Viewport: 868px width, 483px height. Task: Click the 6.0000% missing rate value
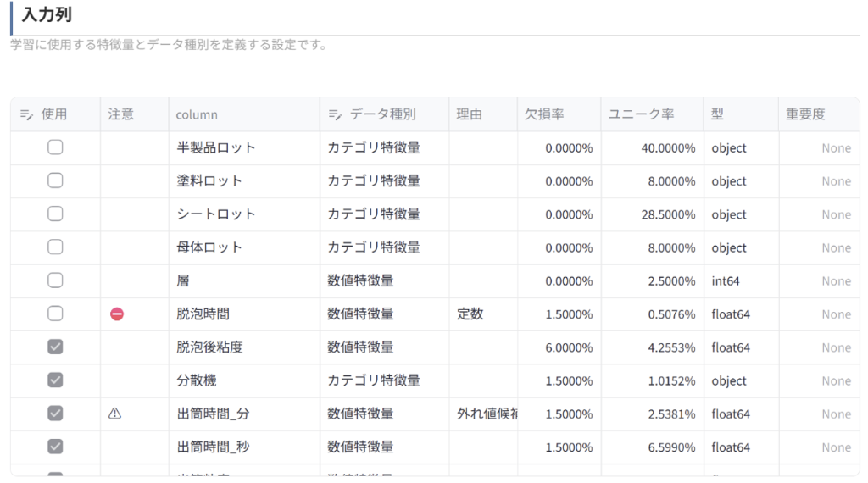569,347
